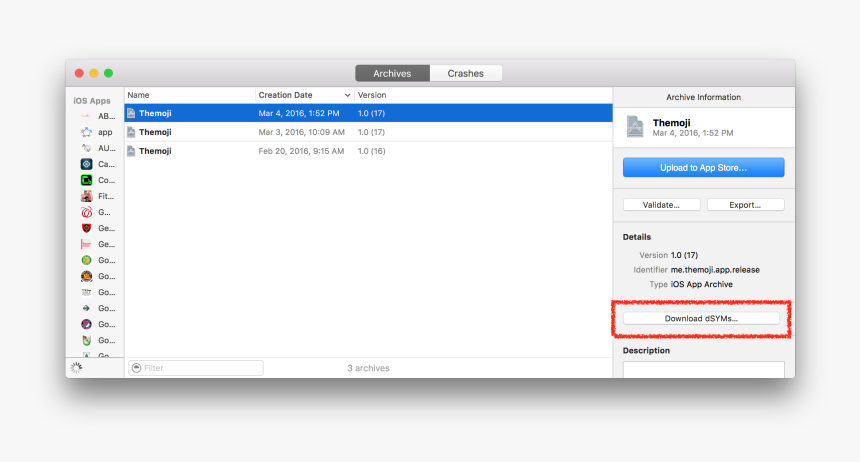
Task: Select the Ca... app in the sidebar
Action: coord(97,164)
